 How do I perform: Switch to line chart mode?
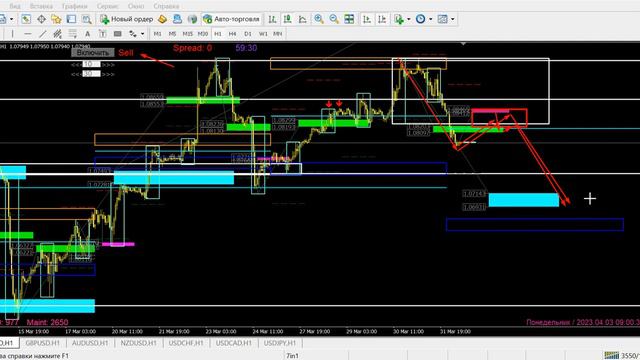pos(302,19)
